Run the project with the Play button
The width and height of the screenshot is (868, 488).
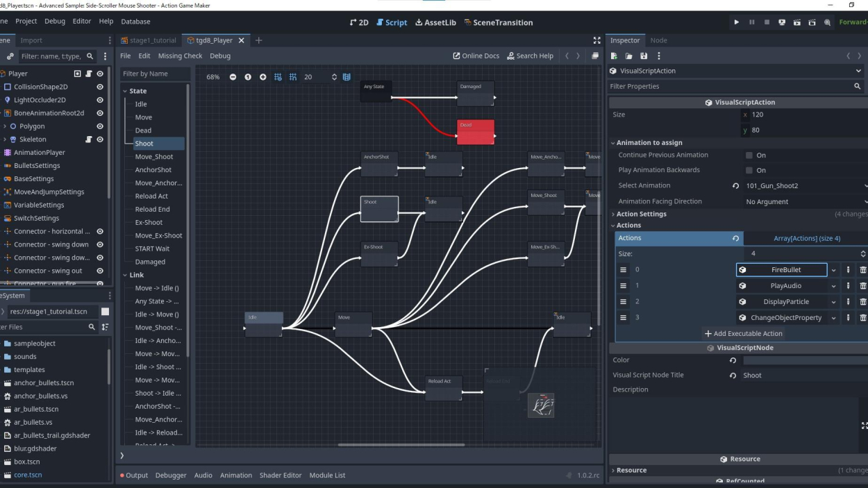point(737,22)
